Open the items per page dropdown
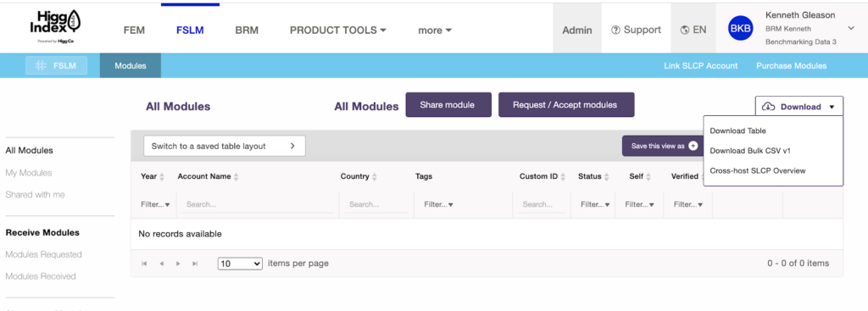The image size is (868, 311). (240, 264)
